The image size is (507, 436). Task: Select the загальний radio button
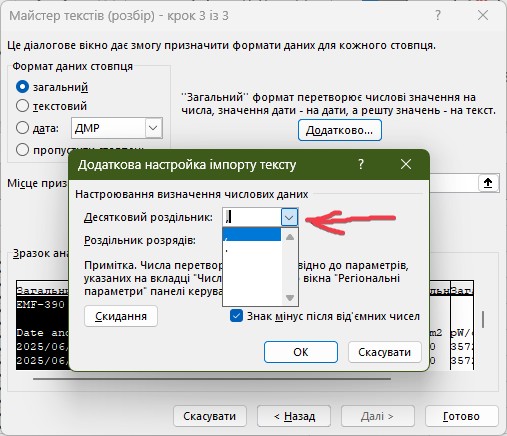point(22,87)
